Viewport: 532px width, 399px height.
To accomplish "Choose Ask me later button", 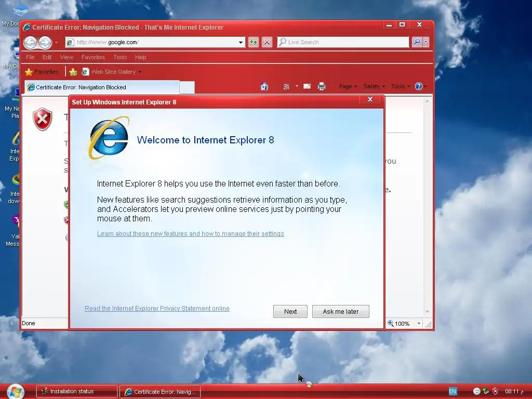I will [341, 312].
